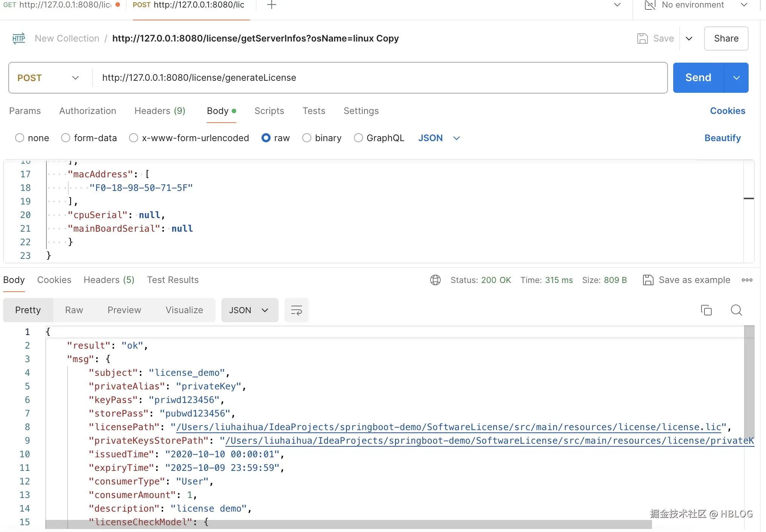Click the Save as example icon
Image resolution: width=766 pixels, height=532 pixels.
tap(648, 280)
